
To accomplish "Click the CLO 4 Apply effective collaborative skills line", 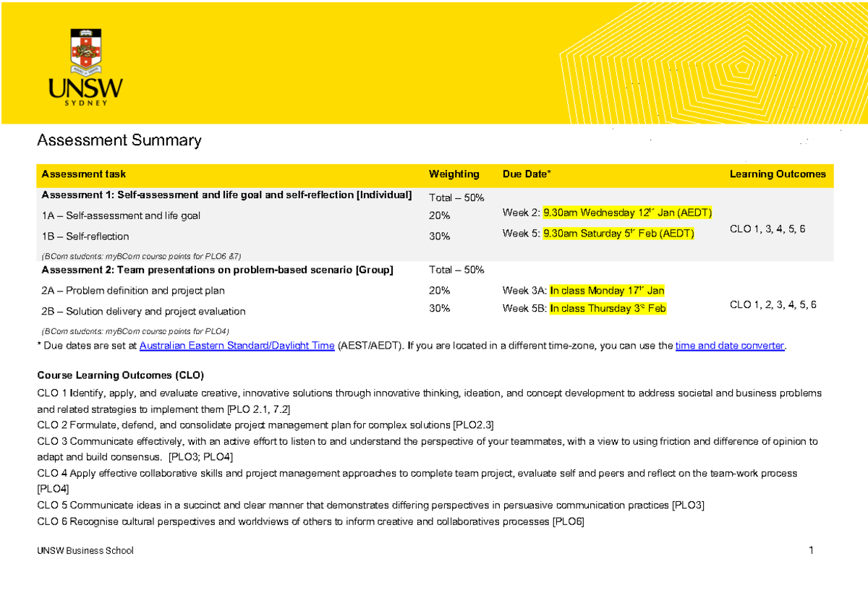I will (x=417, y=481).
